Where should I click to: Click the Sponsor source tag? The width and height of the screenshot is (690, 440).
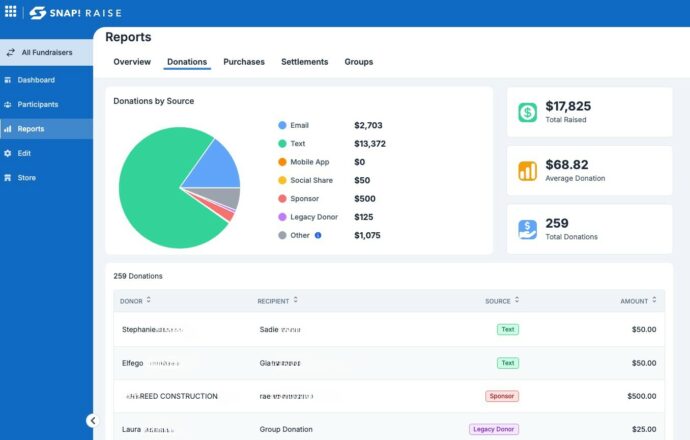coord(502,396)
